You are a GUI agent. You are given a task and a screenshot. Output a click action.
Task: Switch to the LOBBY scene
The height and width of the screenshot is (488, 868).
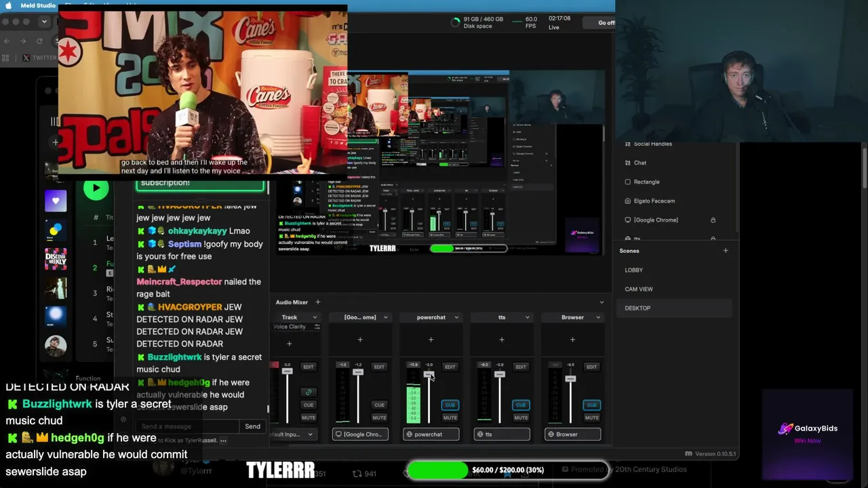[x=633, y=270]
